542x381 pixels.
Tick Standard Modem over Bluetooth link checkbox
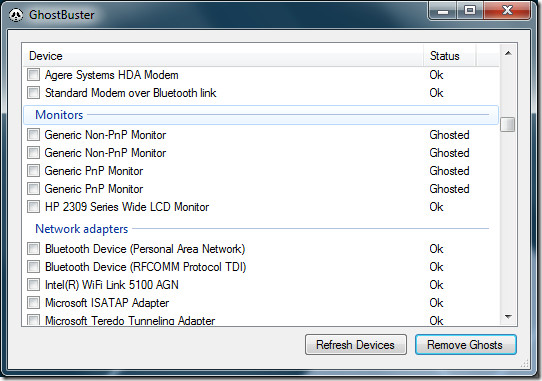coord(34,92)
